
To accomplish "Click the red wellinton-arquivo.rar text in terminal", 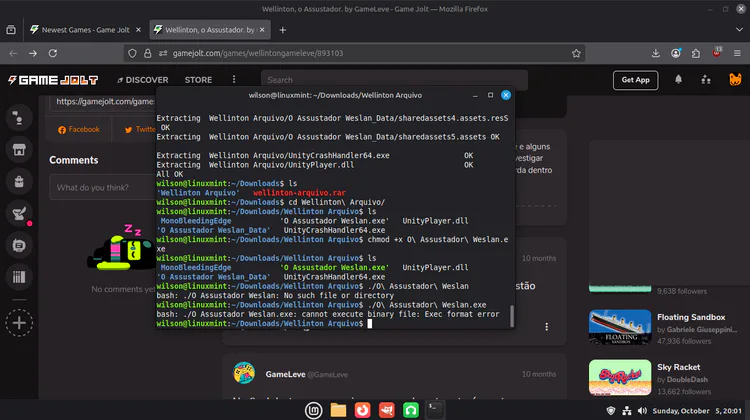I will coord(299,193).
